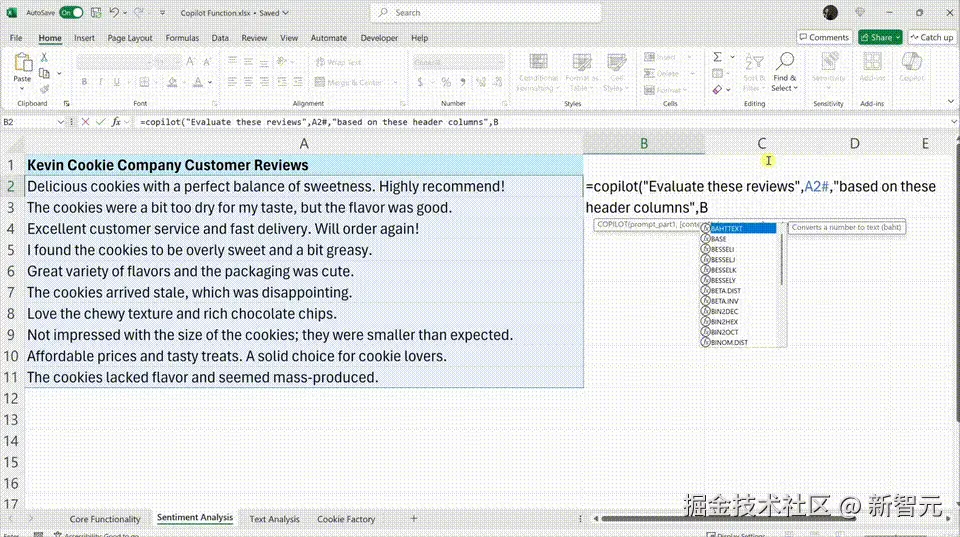This screenshot has height=537, width=960.
Task: Click the Accounting dollar format icon
Action: [x=420, y=82]
